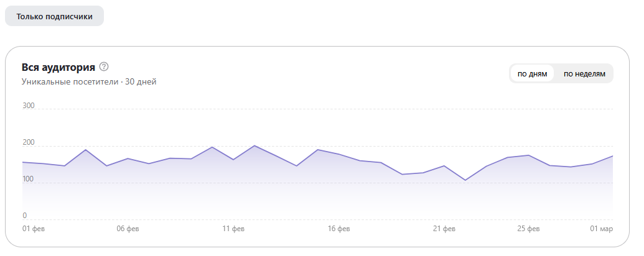Click the '0' y-axis label
The image size is (644, 256).
(x=25, y=216)
